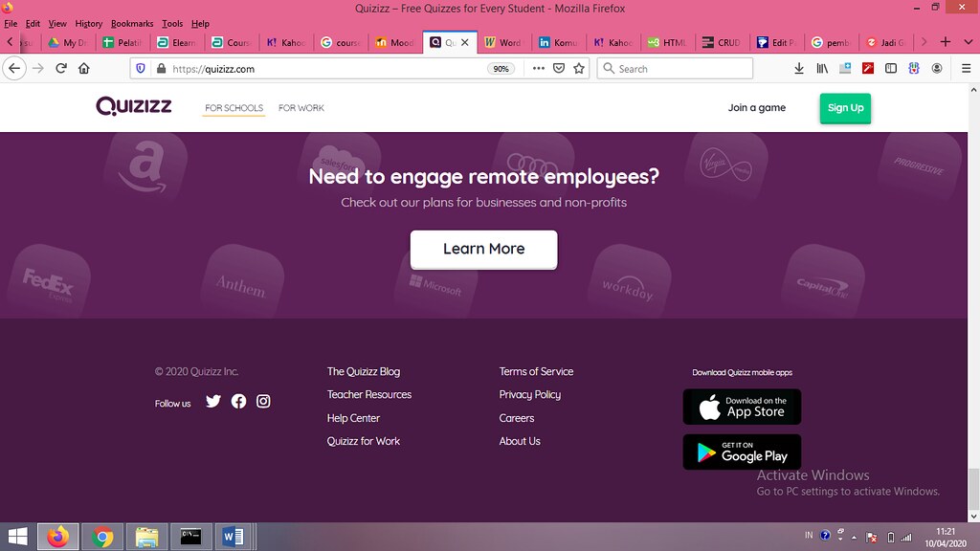Go to Firefox home page

[84, 69]
